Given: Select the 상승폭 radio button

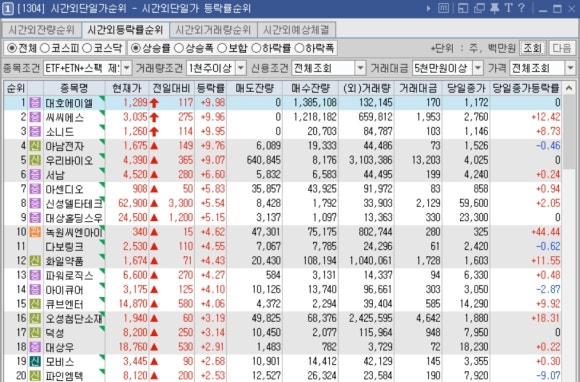Looking at the screenshot, I should 179,48.
